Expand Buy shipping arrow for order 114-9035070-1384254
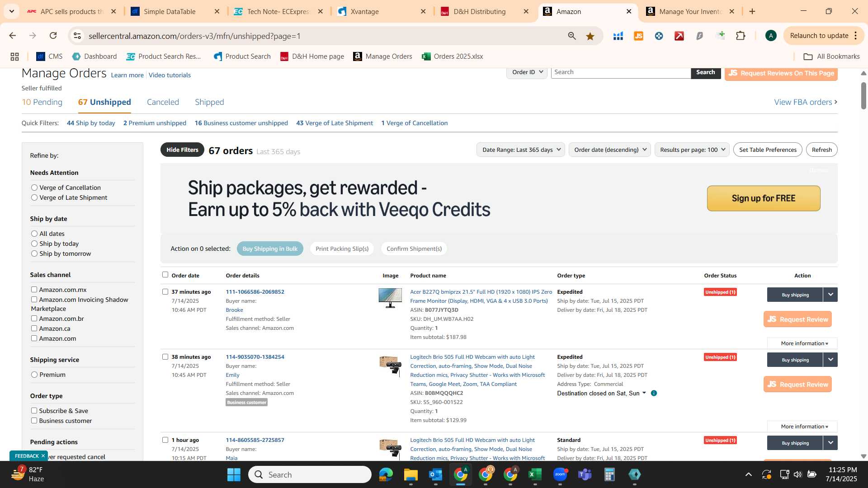This screenshot has width=868, height=488. pos(830,360)
